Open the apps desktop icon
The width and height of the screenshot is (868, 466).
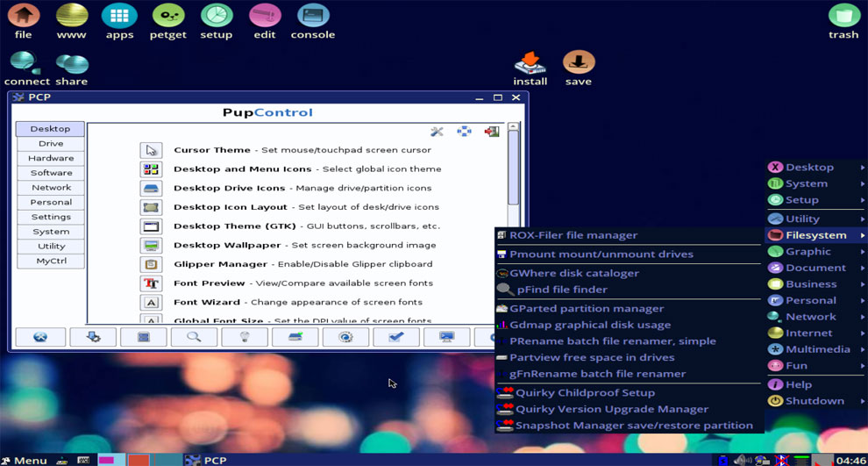point(119,20)
